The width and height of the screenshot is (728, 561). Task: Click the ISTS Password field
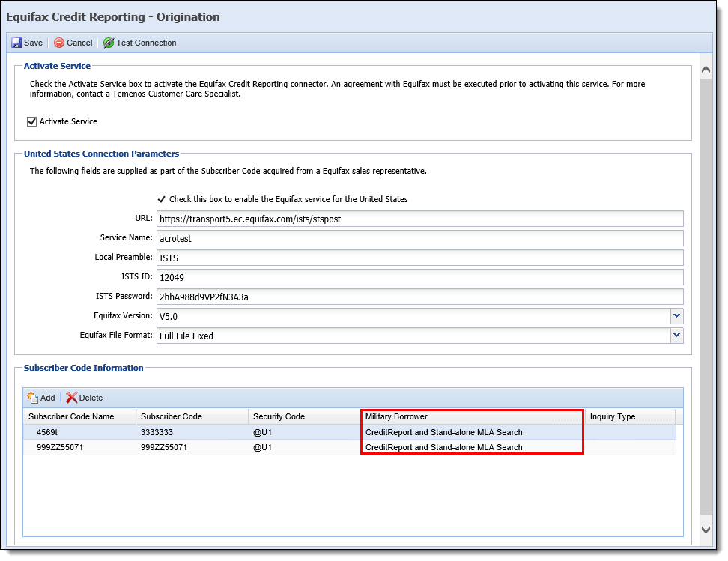point(419,297)
